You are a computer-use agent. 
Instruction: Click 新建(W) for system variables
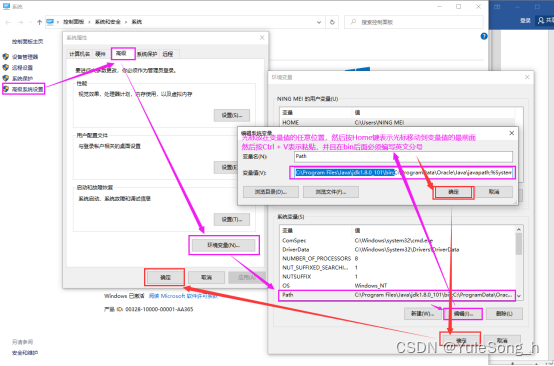[x=422, y=314]
